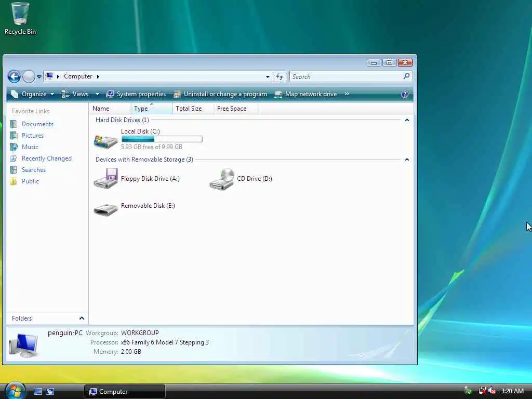532x399 pixels.
Task: Click Devices with Removable Storage (3) label
Action: [144, 159]
